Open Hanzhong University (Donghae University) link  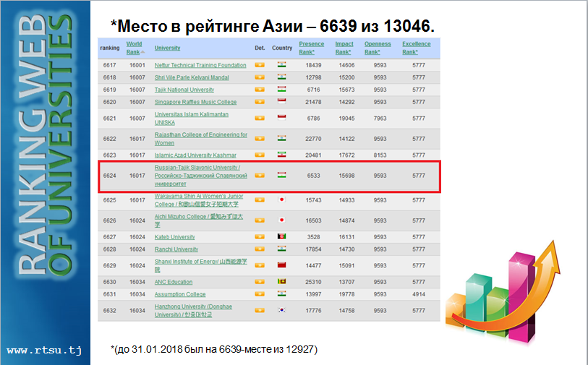193,311
